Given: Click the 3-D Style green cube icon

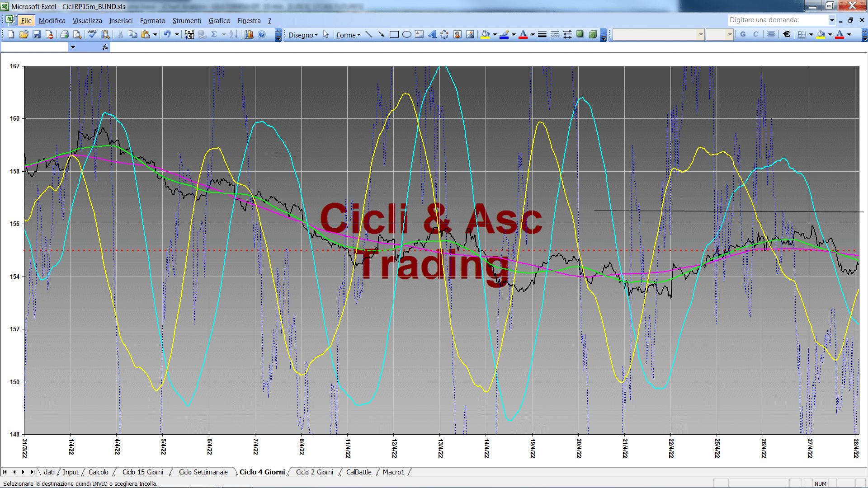Looking at the screenshot, I should coord(593,34).
